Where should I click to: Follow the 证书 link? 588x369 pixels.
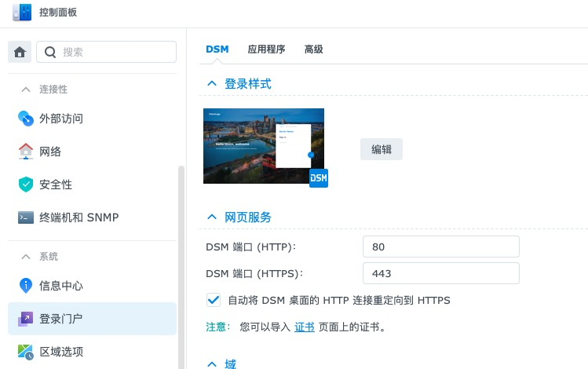click(304, 327)
